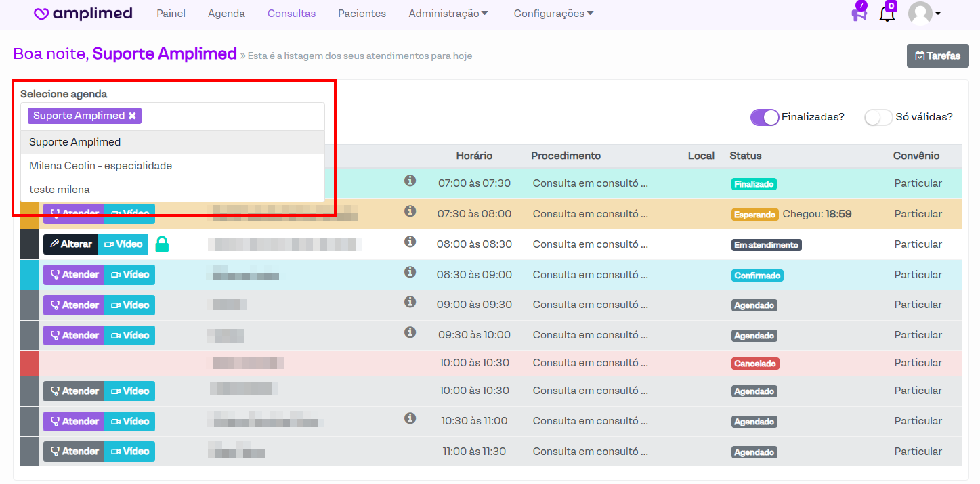Screen dimensions: 980x484
Task: Enable the Só válidas toggle
Action: (x=878, y=117)
